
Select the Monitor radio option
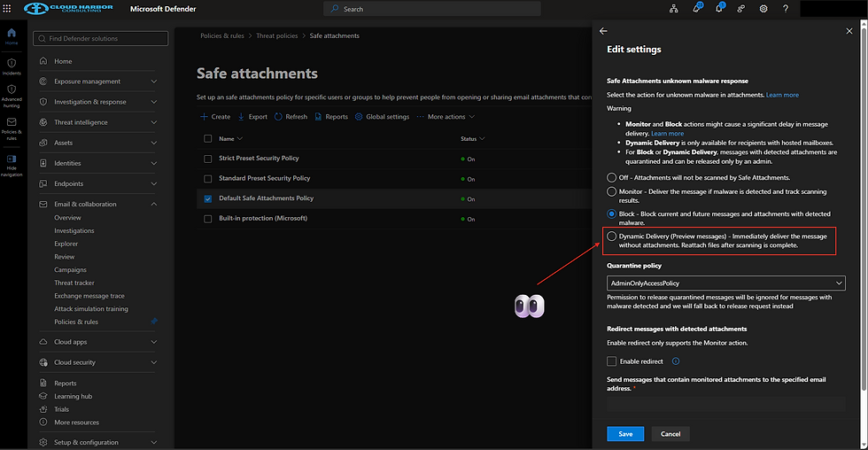[x=611, y=191]
